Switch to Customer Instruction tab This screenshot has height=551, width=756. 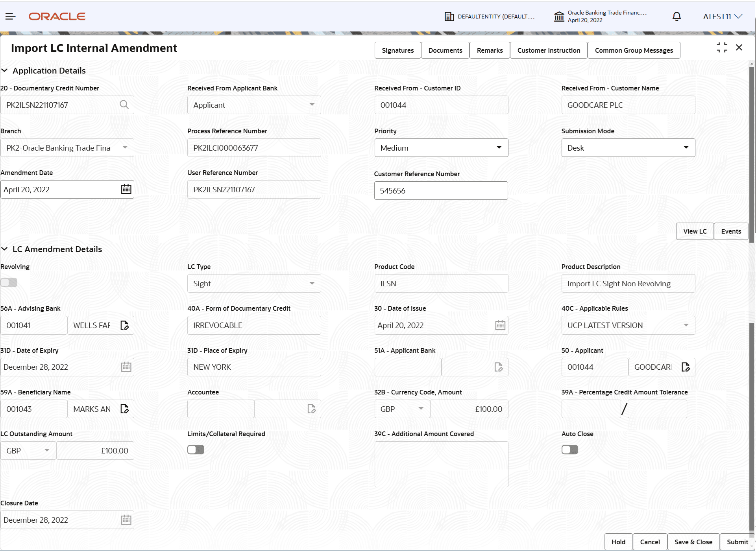(x=548, y=50)
